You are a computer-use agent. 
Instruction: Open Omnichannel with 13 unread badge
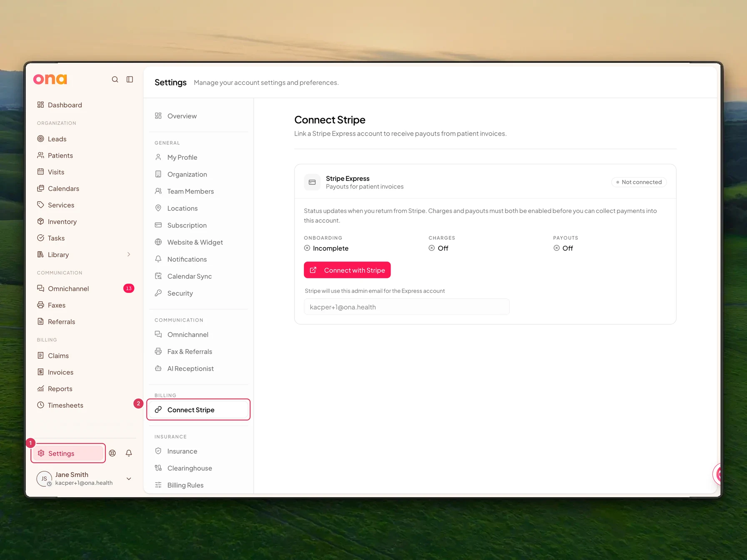[x=85, y=288]
